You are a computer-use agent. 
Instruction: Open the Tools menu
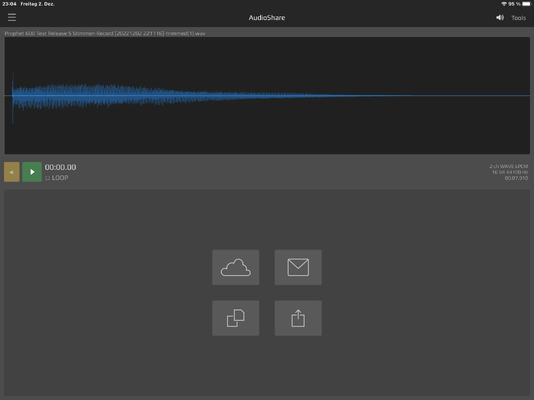518,18
